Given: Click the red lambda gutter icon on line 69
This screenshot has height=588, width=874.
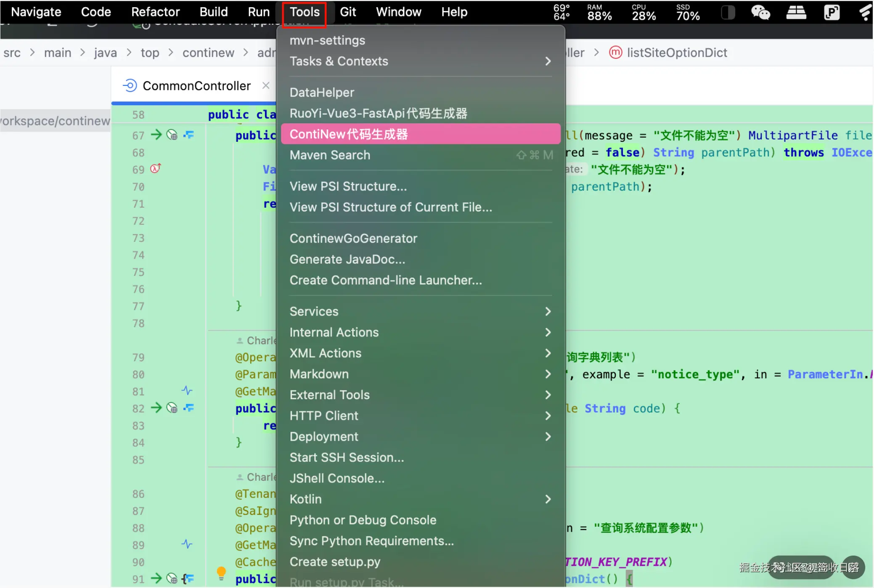Looking at the screenshot, I should pos(156,169).
